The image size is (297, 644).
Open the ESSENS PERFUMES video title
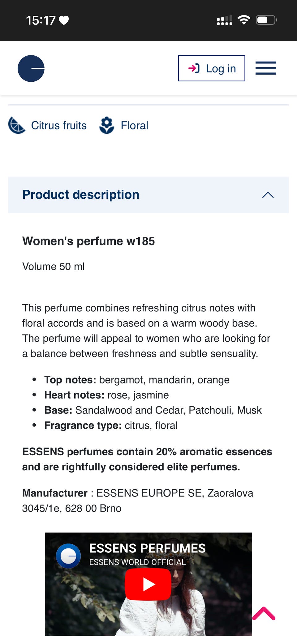pyautogui.click(x=147, y=548)
